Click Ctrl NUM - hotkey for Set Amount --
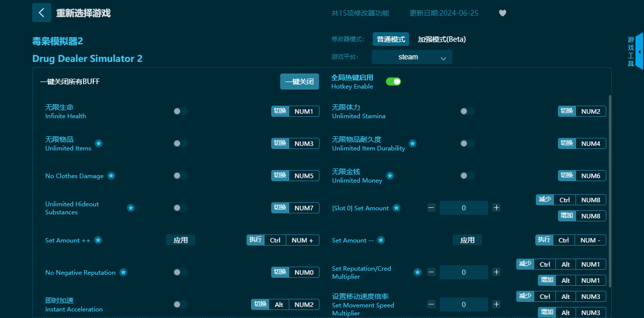The image size is (644, 318). [571, 240]
